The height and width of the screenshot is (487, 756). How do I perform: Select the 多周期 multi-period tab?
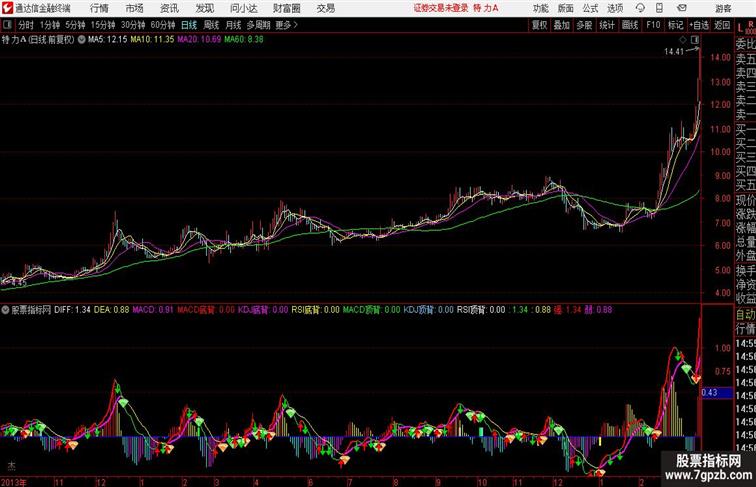[x=258, y=25]
